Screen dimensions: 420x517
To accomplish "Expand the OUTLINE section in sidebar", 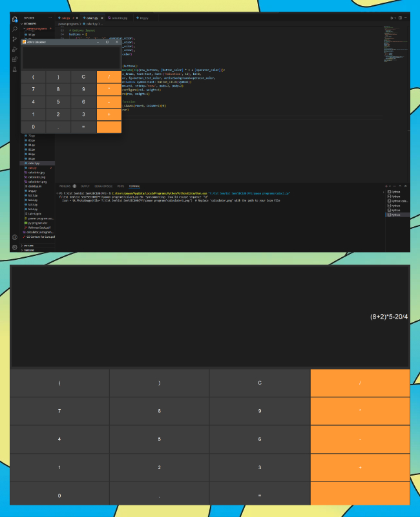I will 28,246.
